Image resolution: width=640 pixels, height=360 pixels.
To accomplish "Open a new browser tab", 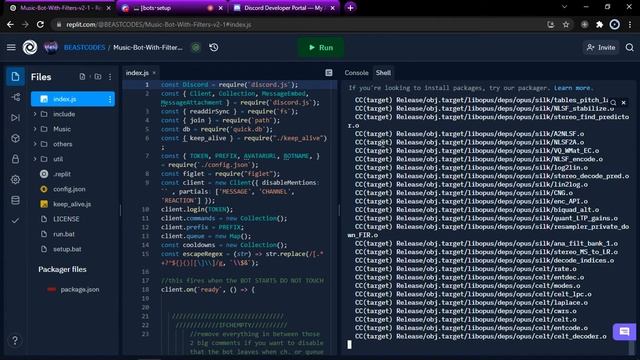I will click(x=350, y=7).
